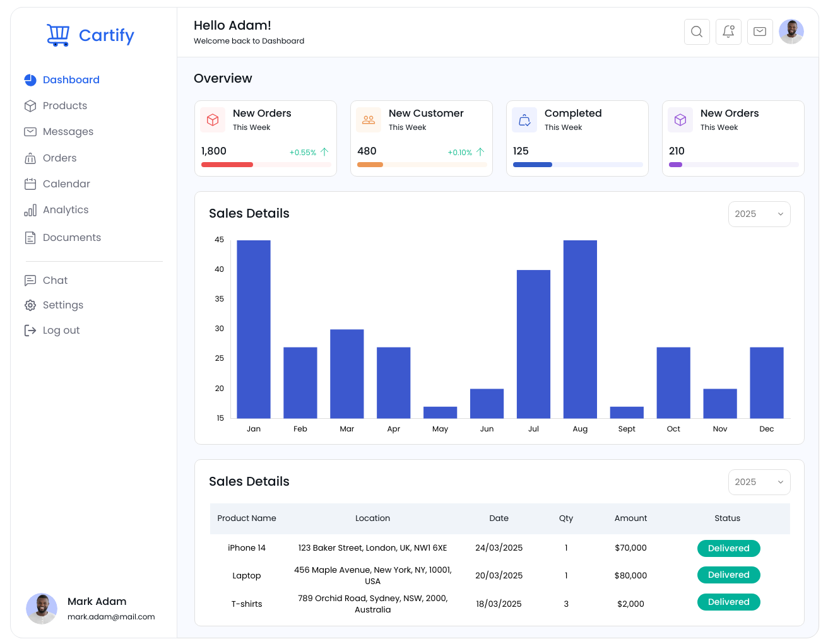Click the Calendar icon in sidebar
The width and height of the screenshot is (828, 644).
click(x=30, y=184)
